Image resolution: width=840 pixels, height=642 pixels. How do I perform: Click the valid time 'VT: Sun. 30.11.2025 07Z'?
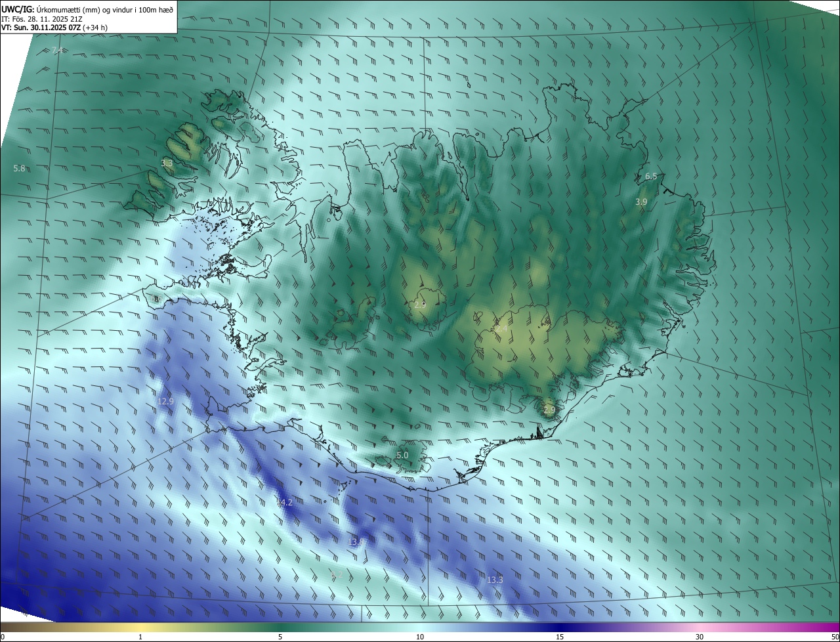point(41,28)
